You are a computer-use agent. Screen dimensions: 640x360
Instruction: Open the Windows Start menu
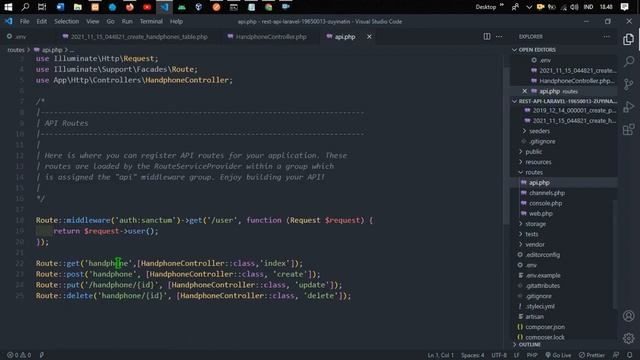pos(8,7)
